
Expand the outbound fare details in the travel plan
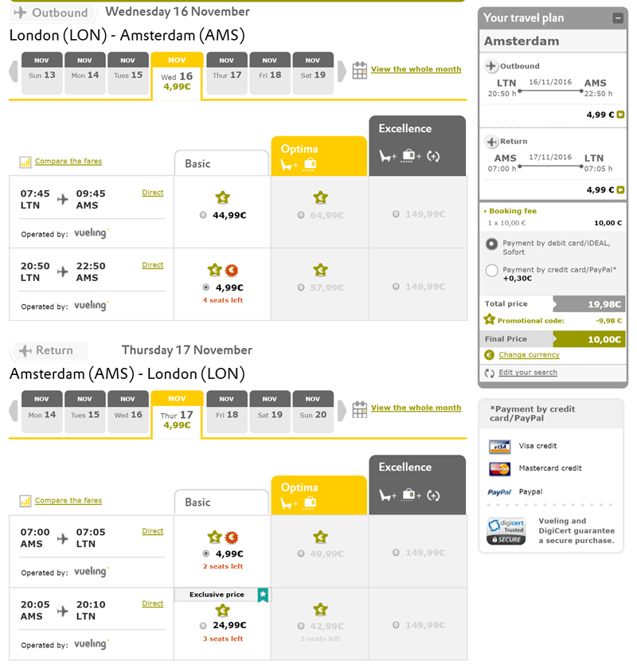pyautogui.click(x=620, y=115)
